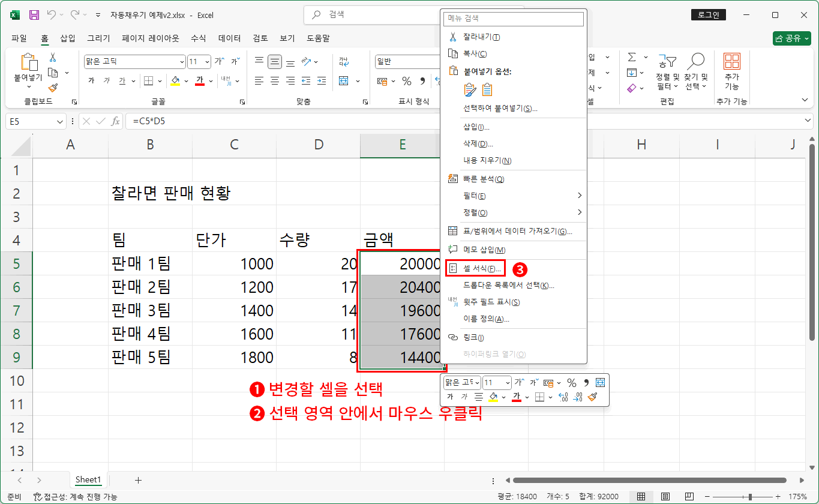Switch to Normal view in status bar
Viewport: 819px width, 504px height.
[x=641, y=497]
